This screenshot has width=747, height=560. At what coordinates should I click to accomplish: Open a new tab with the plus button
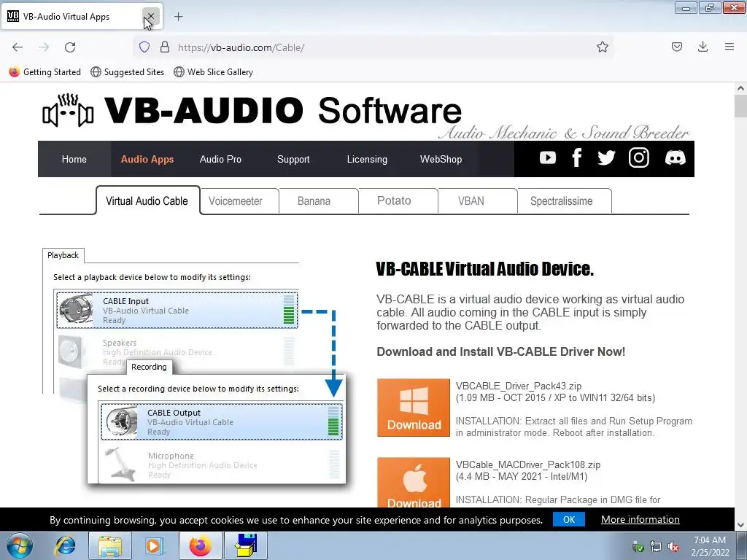click(x=178, y=17)
